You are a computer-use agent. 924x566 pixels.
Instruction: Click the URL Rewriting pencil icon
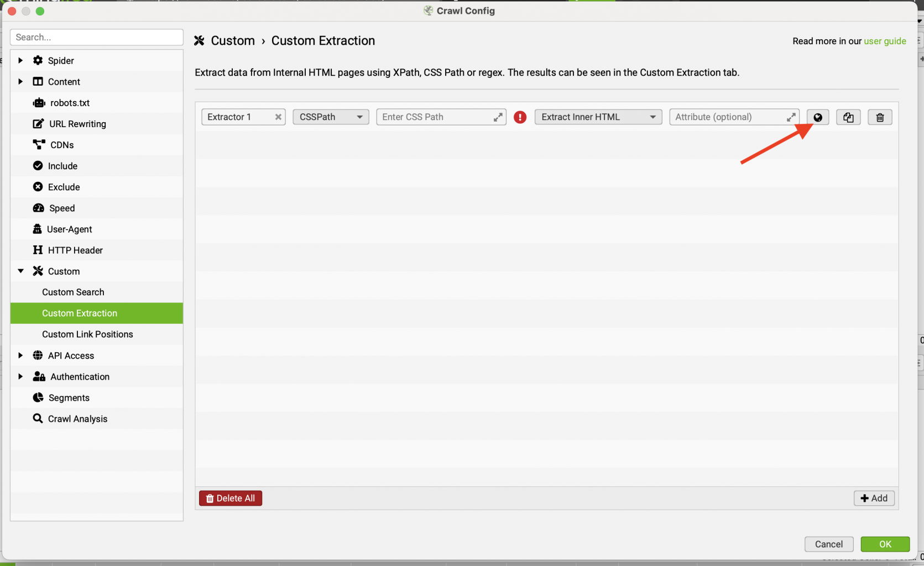(x=38, y=124)
